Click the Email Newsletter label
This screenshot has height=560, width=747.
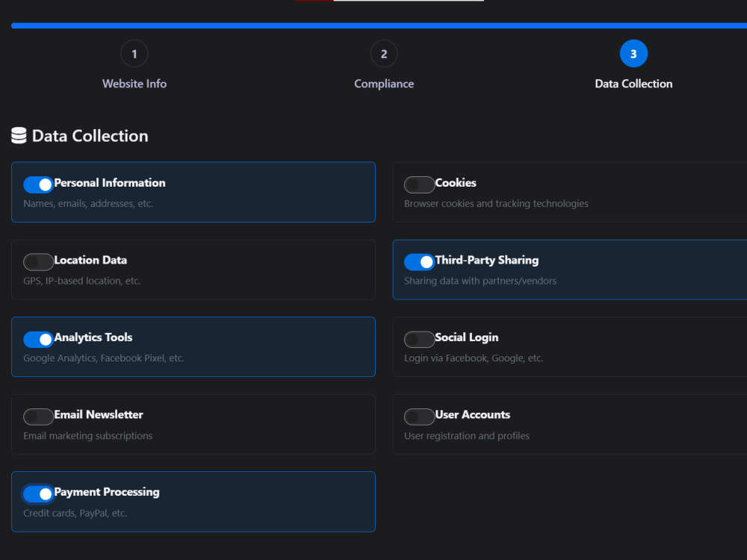click(99, 414)
